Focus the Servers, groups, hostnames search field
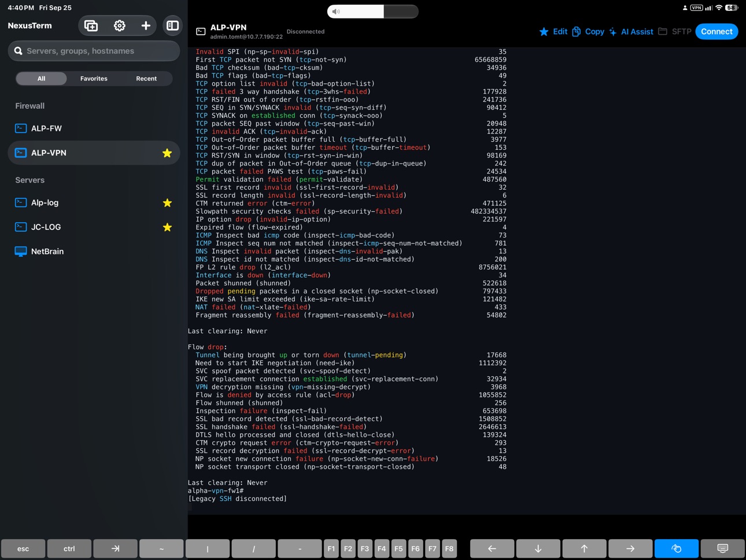The width and height of the screenshot is (746, 560). (x=94, y=51)
